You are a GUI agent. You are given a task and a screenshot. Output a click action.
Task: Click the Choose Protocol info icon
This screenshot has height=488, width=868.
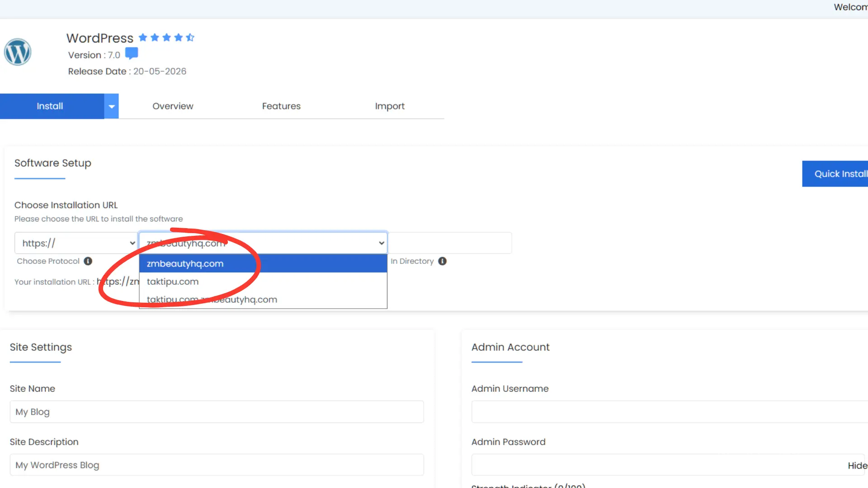click(88, 261)
